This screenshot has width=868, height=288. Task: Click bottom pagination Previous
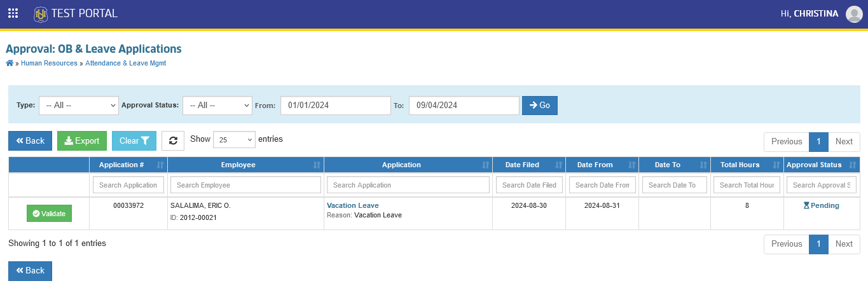coord(787,244)
